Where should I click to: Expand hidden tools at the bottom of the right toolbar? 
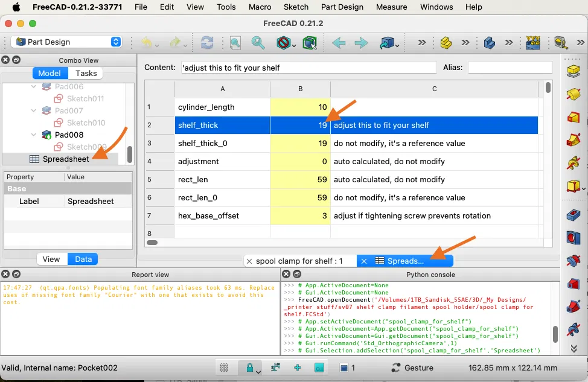[574, 349]
